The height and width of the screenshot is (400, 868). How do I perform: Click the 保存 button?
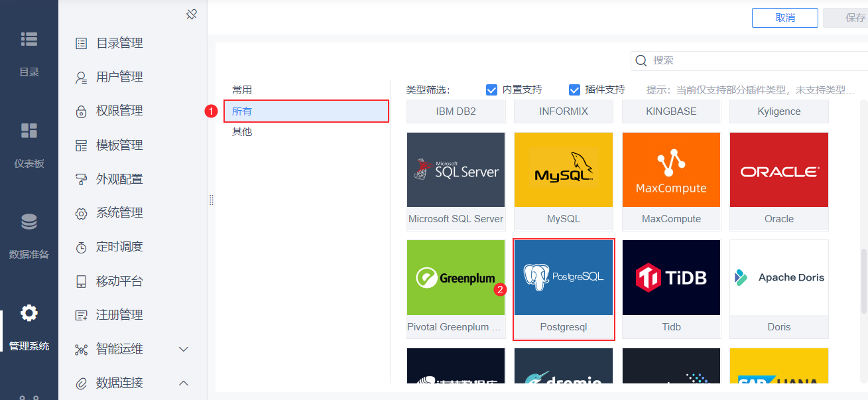(845, 18)
